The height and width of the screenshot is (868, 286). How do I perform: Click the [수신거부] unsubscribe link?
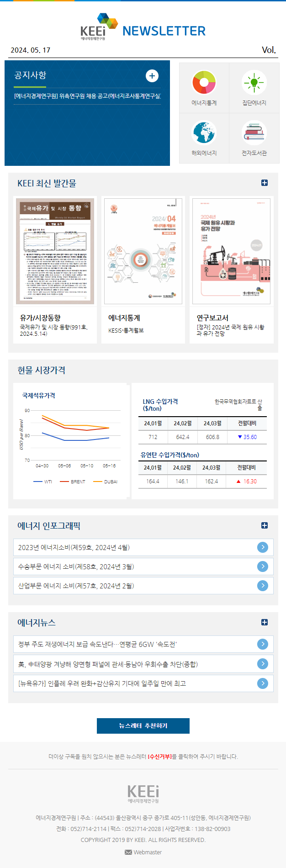159,757
